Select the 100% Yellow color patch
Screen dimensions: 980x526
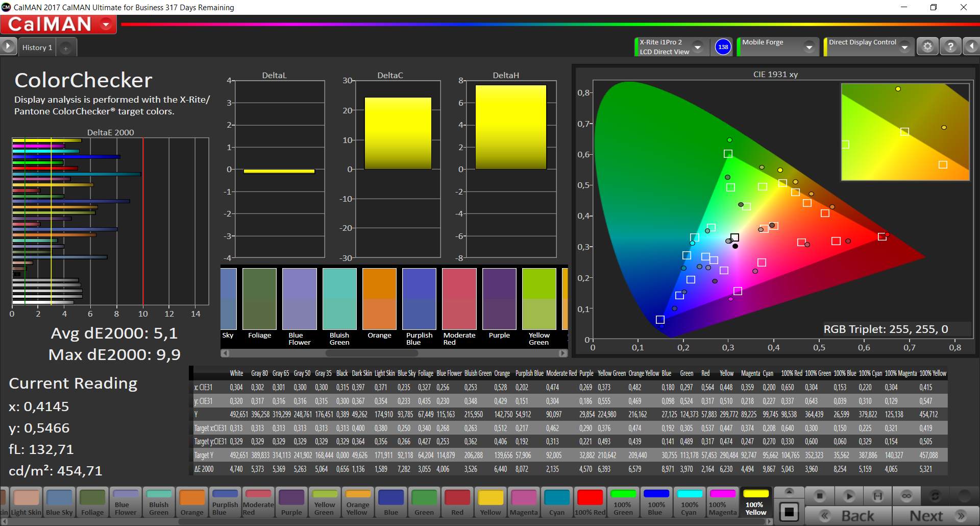(756, 502)
